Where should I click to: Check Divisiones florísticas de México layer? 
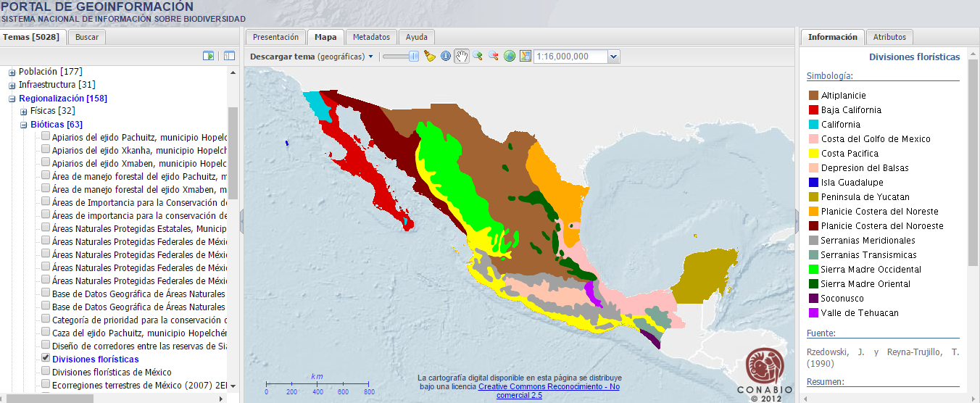click(x=46, y=371)
